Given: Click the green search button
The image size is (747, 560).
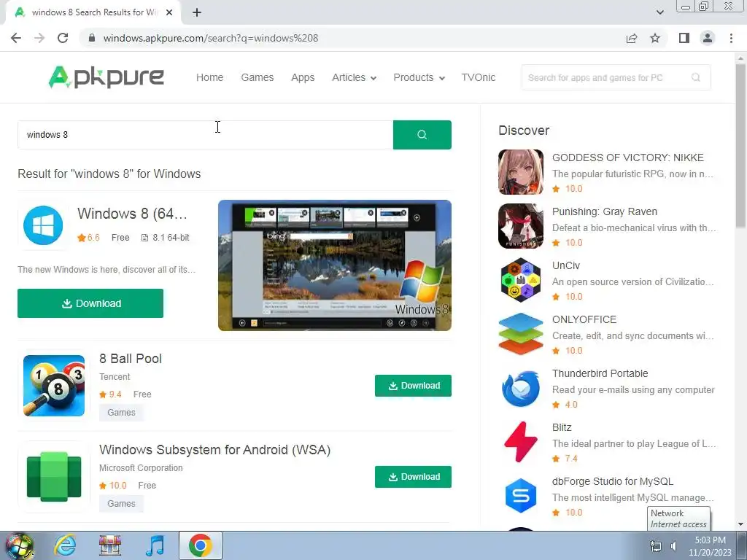Looking at the screenshot, I should pos(422,135).
